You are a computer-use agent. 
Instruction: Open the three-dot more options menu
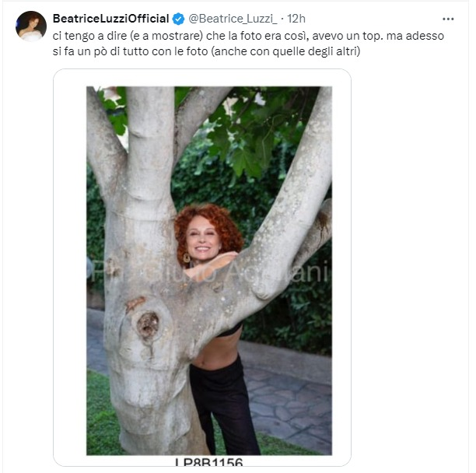448,19
